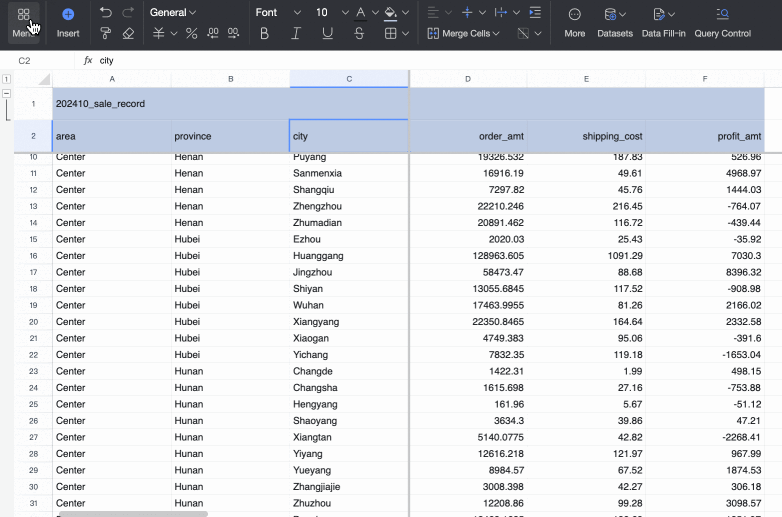Open the Menu grid icon
The width and height of the screenshot is (782, 517).
click(23, 16)
